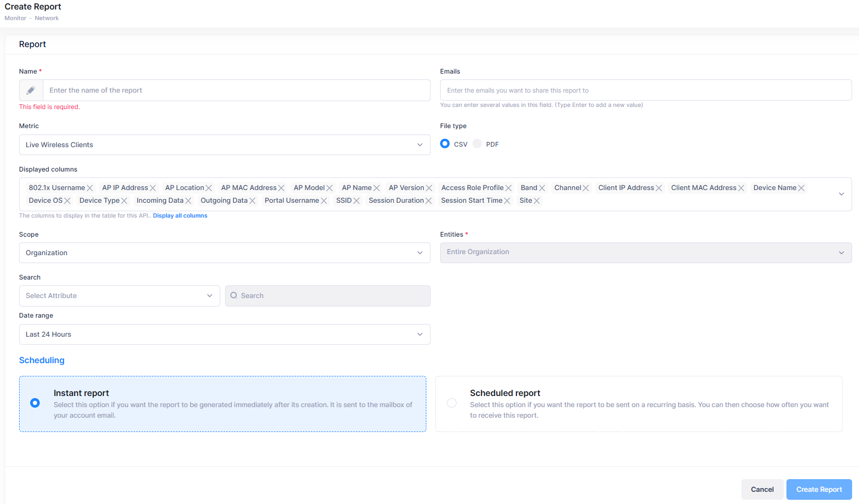Remove the 802.1x Username column tag
859x504 pixels.
[x=90, y=188]
